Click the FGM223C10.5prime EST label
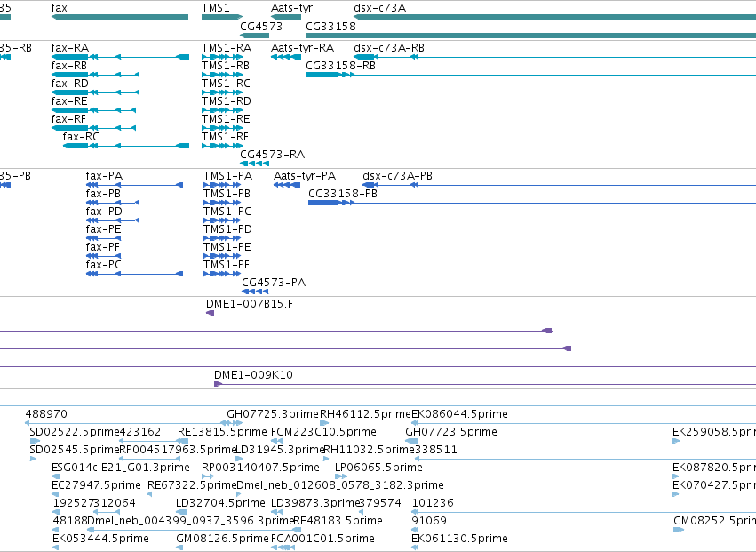Image resolution: width=756 pixels, height=552 pixels. 323,432
